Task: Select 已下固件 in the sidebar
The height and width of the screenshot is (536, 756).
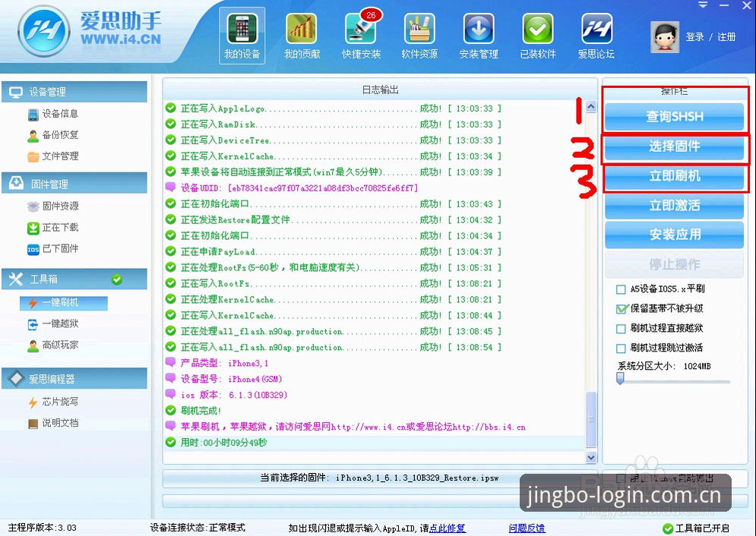Action: click(x=53, y=248)
